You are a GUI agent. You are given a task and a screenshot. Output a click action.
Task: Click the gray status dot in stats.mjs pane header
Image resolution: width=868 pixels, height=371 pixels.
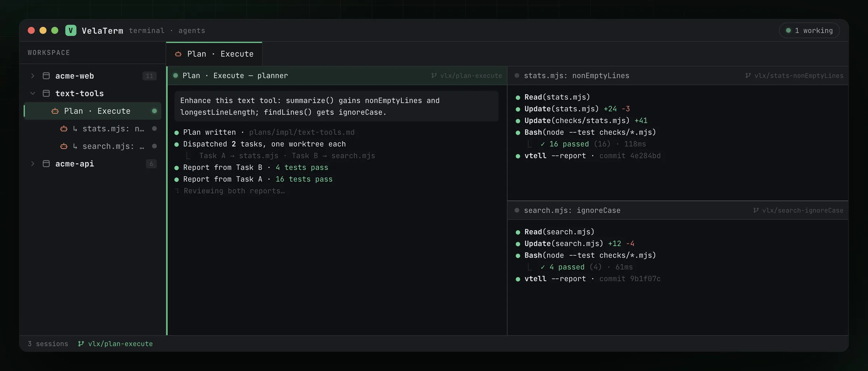[x=517, y=76]
